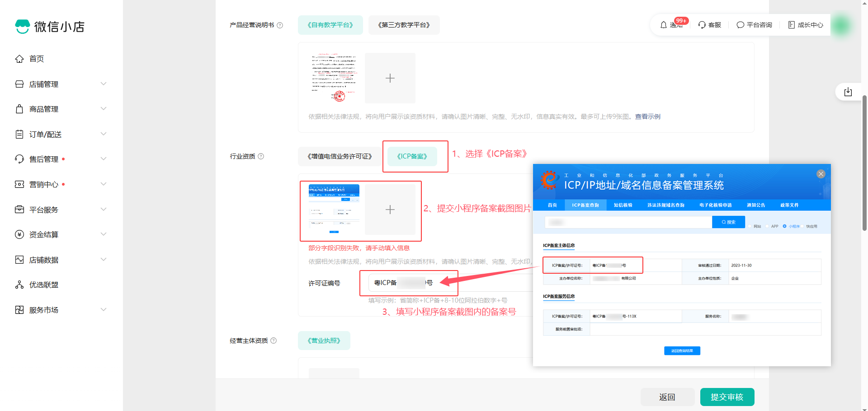Click the 商品管理 shopping bag icon
The height and width of the screenshot is (411, 868).
(x=19, y=109)
